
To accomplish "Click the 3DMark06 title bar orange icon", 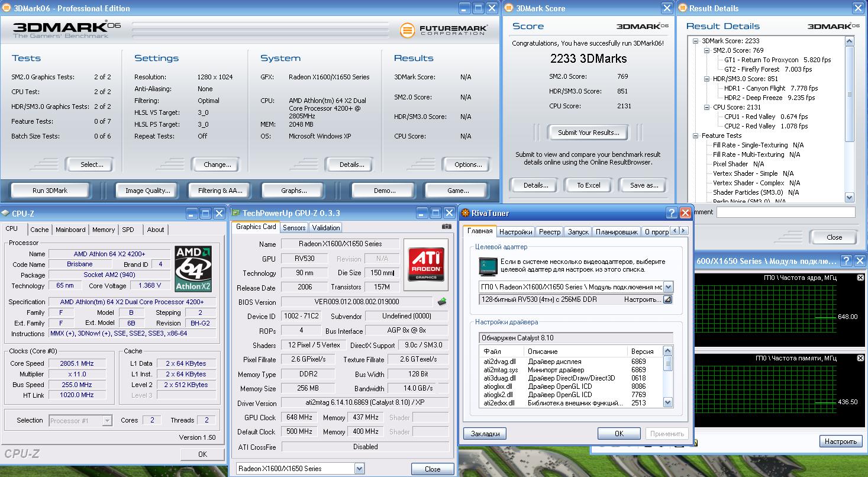I will pyautogui.click(x=5, y=8).
